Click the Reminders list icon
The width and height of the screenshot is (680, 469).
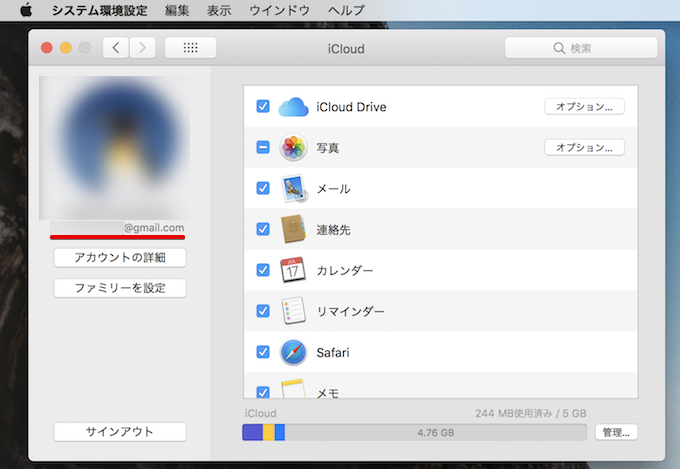point(293,311)
